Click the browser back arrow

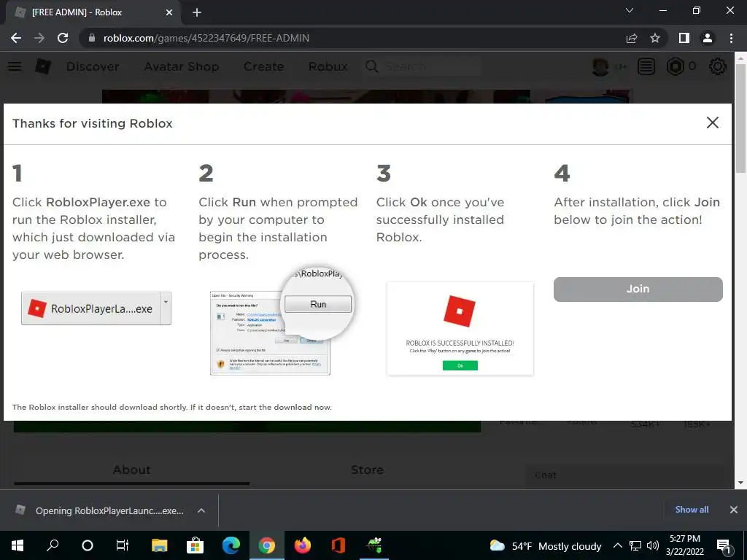click(x=16, y=38)
